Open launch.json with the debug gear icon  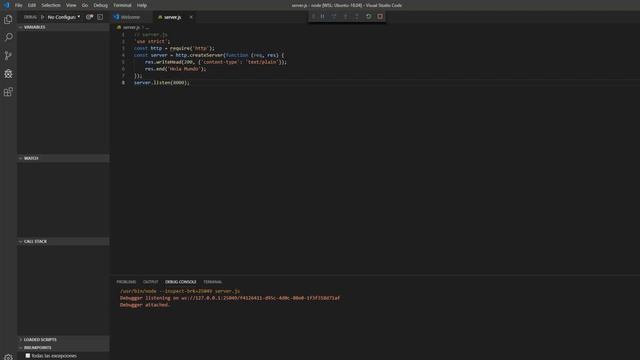tap(89, 17)
